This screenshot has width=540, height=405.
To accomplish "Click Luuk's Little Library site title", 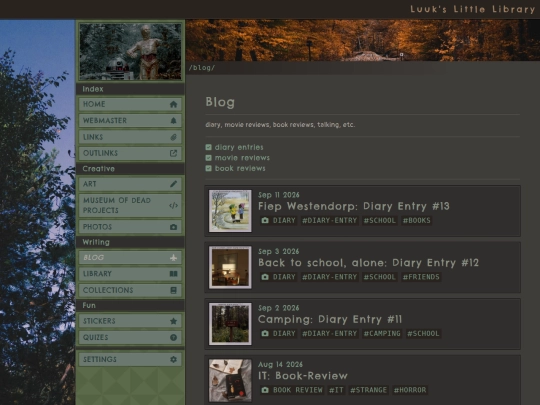I will pyautogui.click(x=472, y=9).
